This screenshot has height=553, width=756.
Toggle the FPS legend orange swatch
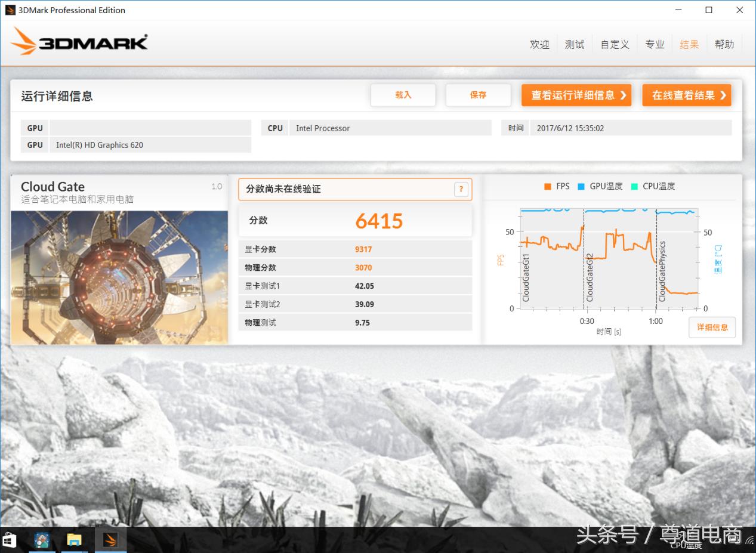coord(547,187)
